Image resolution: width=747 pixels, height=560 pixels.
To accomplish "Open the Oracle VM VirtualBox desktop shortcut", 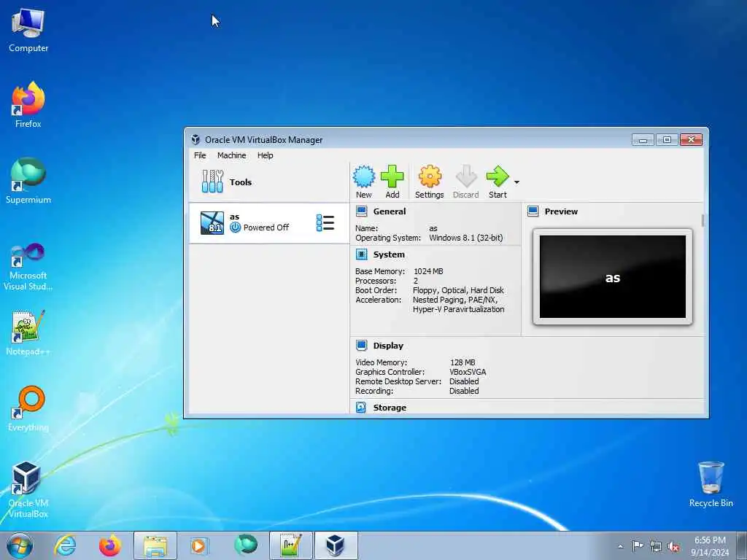I will coord(28,489).
